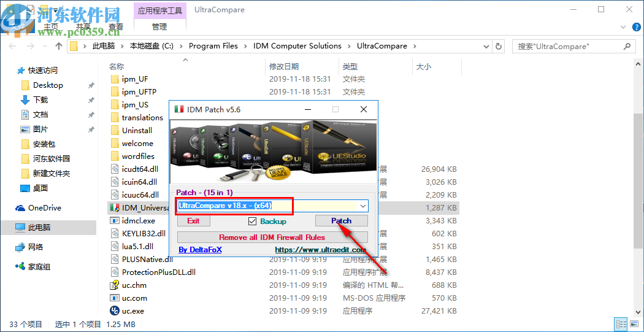The width and height of the screenshot is (644, 332).
Task: Refresh the current folder view
Action: click(x=499, y=46)
